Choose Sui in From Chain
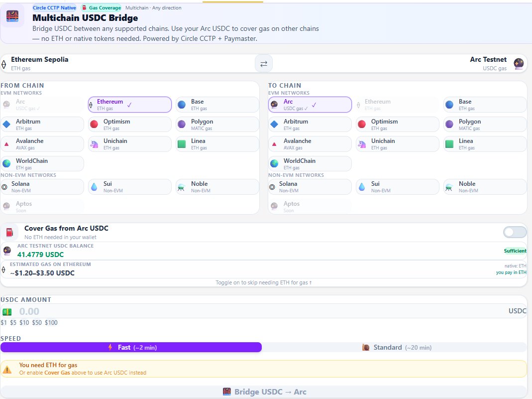The height and width of the screenshot is (399, 532). [x=130, y=187]
